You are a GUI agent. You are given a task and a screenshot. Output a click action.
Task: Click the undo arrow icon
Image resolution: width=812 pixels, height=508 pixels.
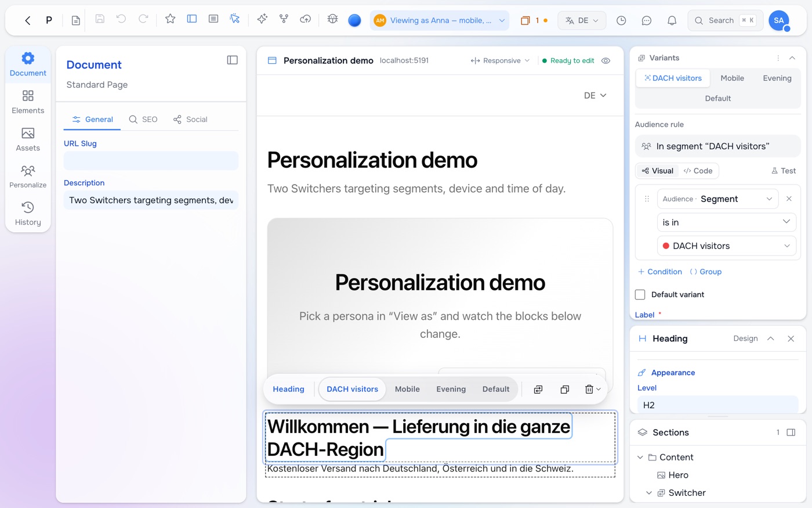(121, 19)
